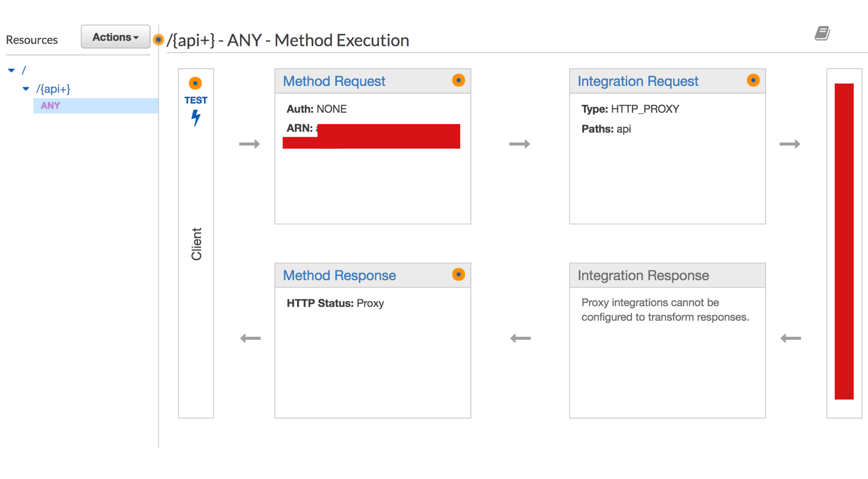Select the /{api+} resource
The width and height of the screenshot is (868, 479).
click(53, 89)
